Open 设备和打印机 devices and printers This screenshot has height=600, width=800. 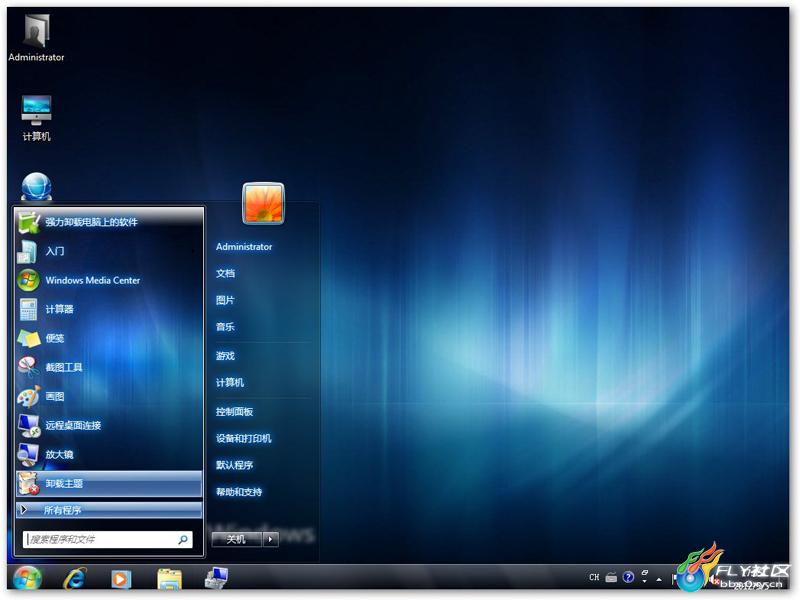[x=243, y=438]
